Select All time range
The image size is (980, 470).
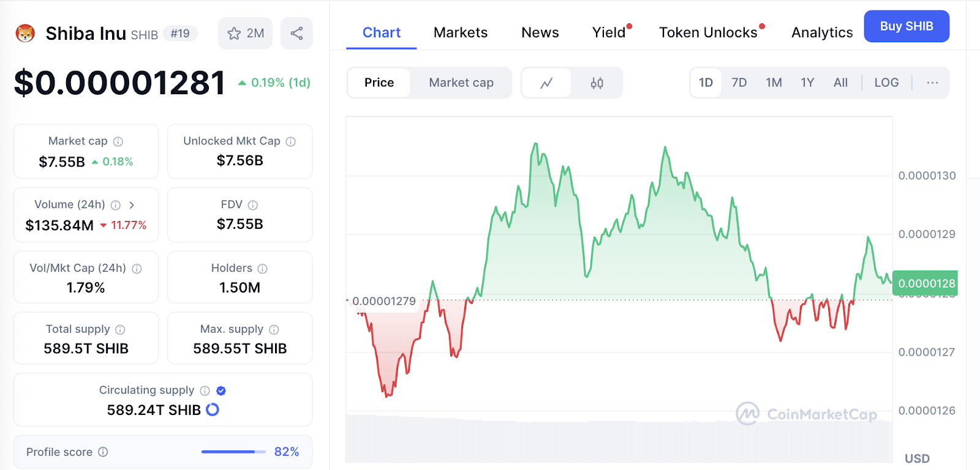tap(840, 83)
